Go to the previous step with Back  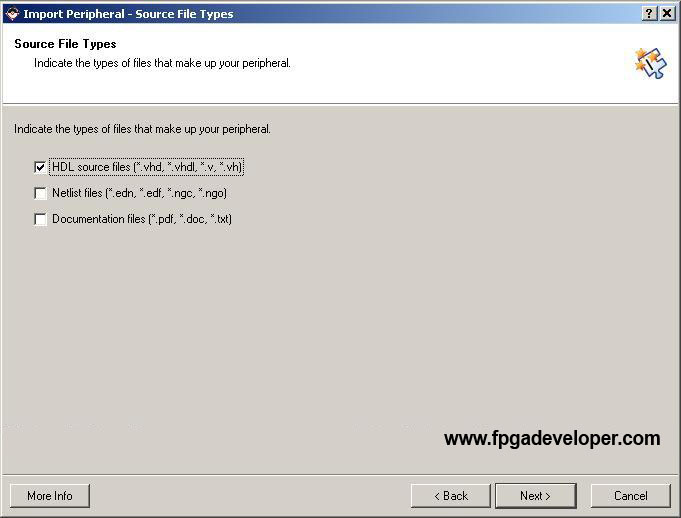[451, 496]
